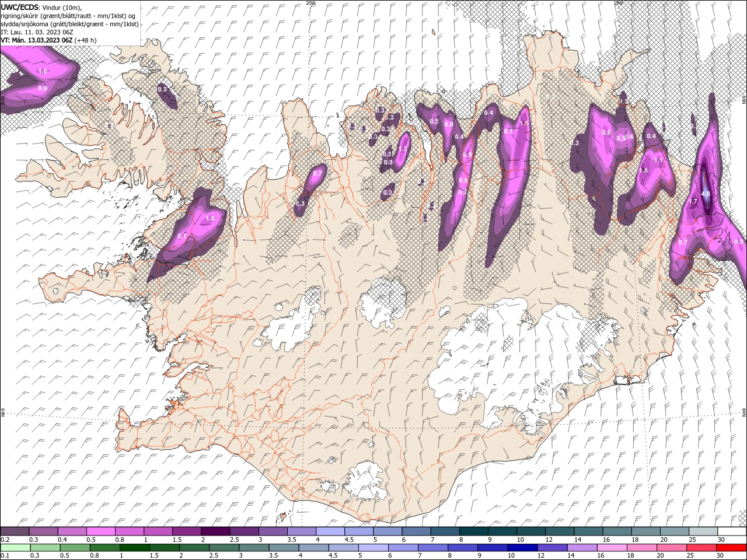Click the valid time line 'VT: Mán. 13.03.2023 06Z'
This screenshot has width=747, height=560.
[x=36, y=40]
